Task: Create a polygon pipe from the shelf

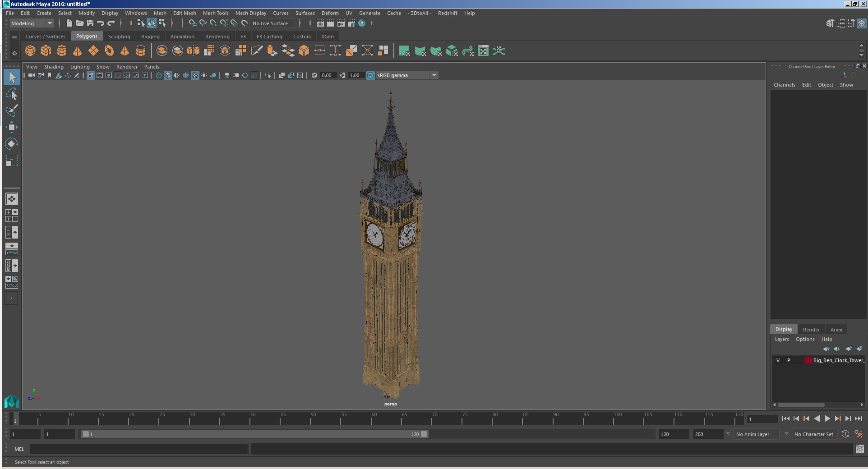Action: [141, 51]
